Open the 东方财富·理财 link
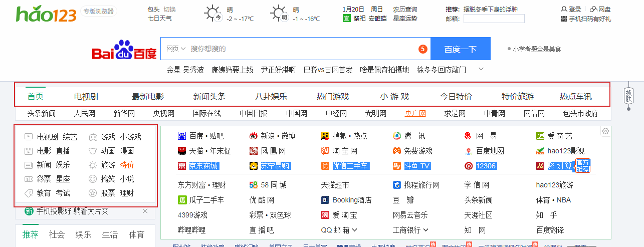 [x=202, y=185]
